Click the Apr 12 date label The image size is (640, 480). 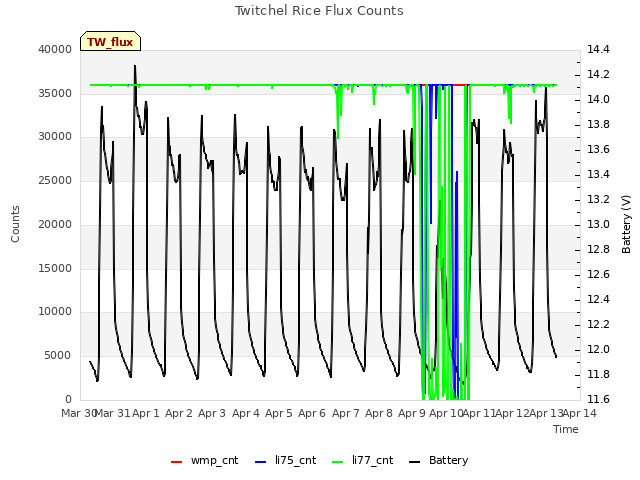[x=512, y=413]
